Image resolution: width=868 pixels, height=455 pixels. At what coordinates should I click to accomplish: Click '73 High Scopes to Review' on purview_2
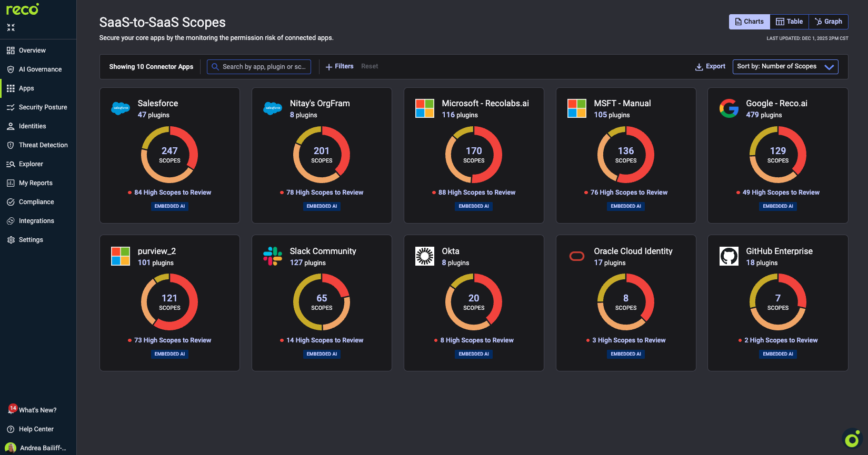click(173, 340)
